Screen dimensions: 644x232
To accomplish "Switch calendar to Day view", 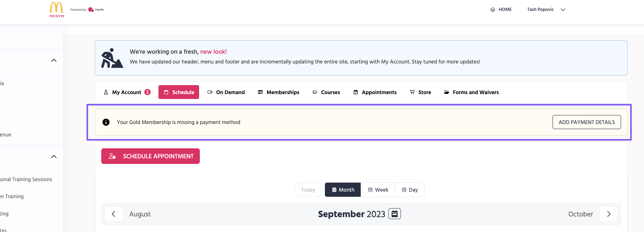I will click(x=410, y=190).
